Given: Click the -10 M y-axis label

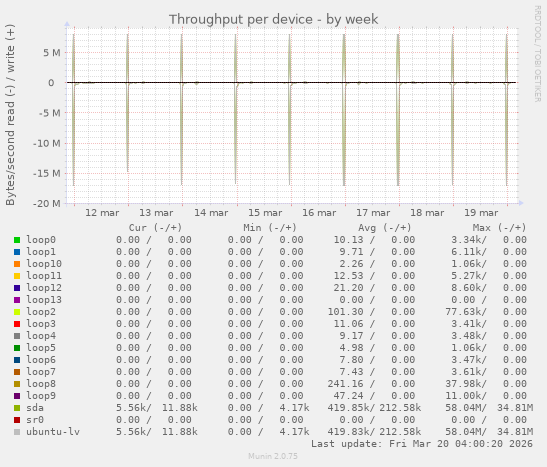Looking at the screenshot, I should [46, 143].
